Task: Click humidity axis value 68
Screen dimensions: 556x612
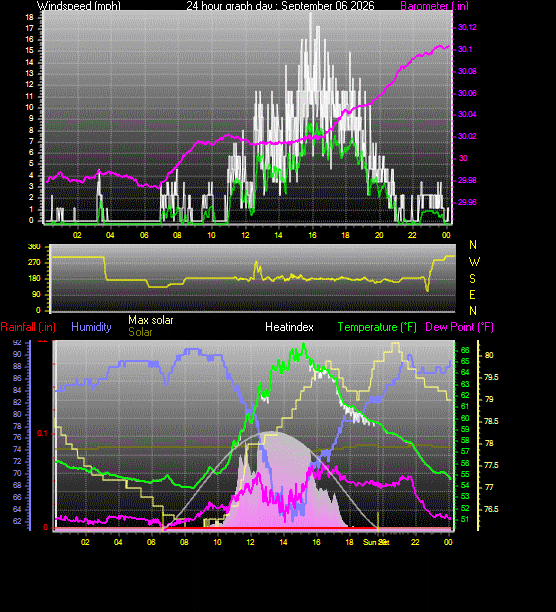Action: 17,486
